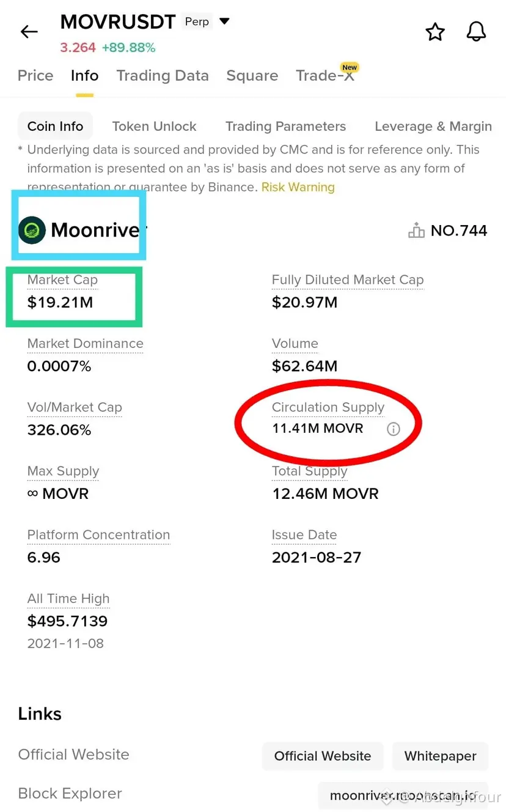The width and height of the screenshot is (506, 812).
Task: Add MOVRUSDT to favorites with star
Action: (x=435, y=32)
